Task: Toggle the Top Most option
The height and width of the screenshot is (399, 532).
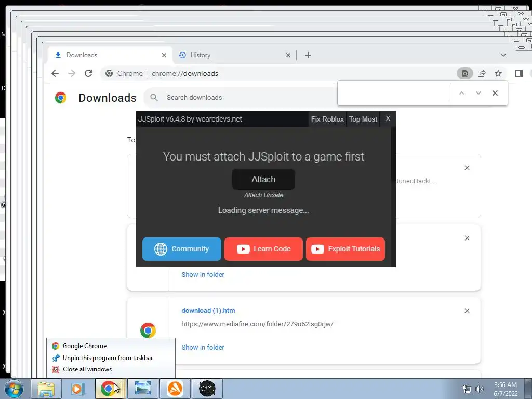Action: pyautogui.click(x=363, y=119)
